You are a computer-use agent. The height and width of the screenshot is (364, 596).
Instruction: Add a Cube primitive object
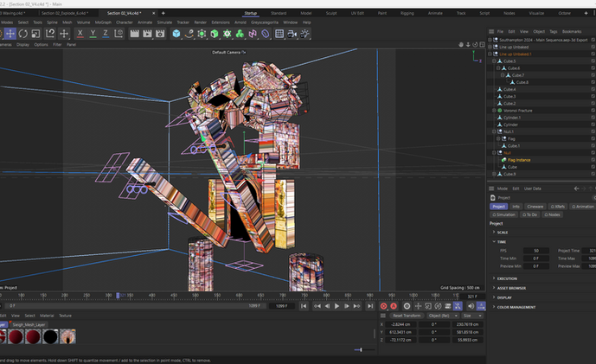[176, 34]
